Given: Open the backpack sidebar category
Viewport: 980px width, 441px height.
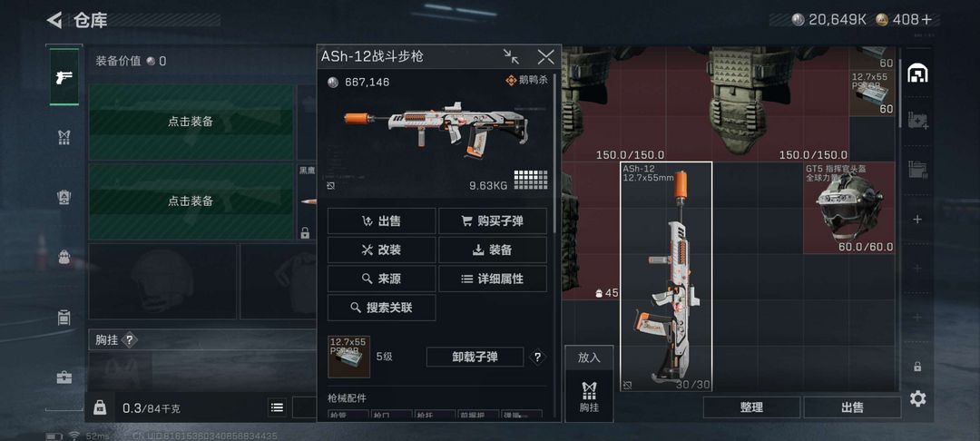Looking at the screenshot, I should tap(64, 257).
